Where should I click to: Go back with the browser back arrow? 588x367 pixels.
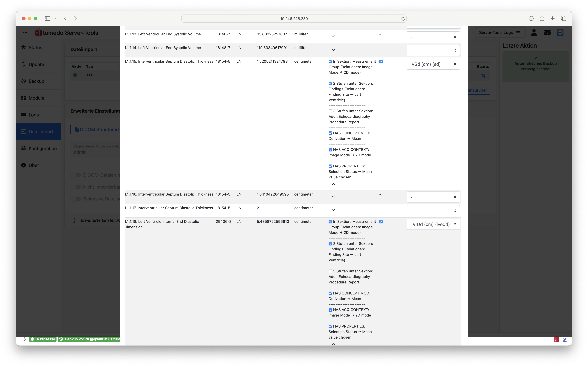pyautogui.click(x=65, y=18)
